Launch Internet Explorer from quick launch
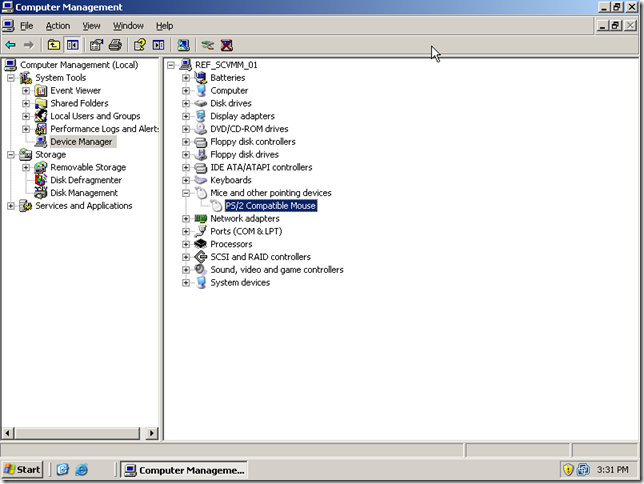The image size is (644, 484). 82,470
